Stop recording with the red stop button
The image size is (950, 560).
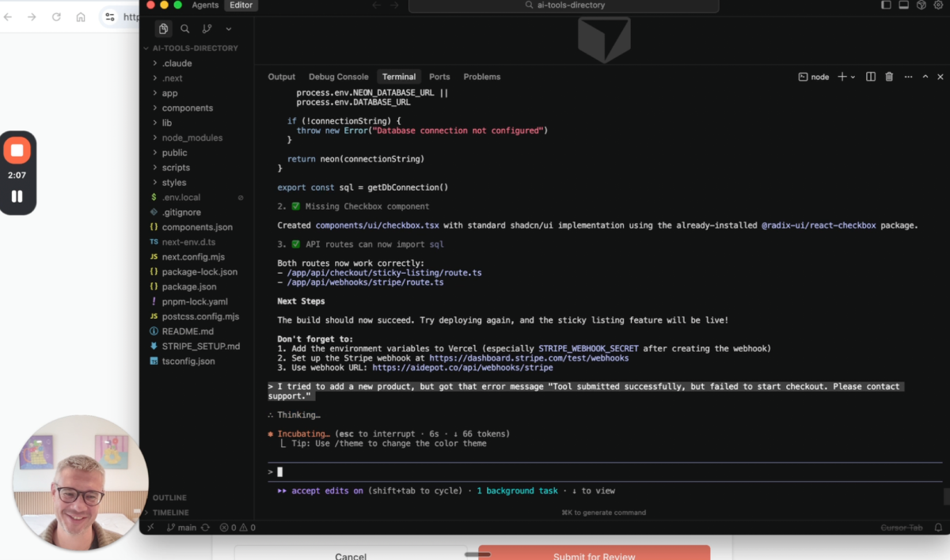(17, 149)
